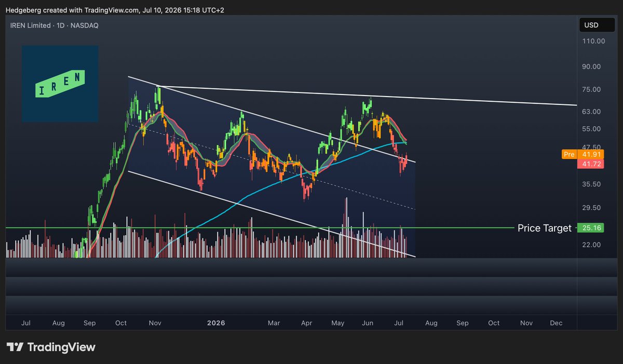The width and height of the screenshot is (623, 364).
Task: Click the 2026 year label on time axis
Action: point(216,323)
